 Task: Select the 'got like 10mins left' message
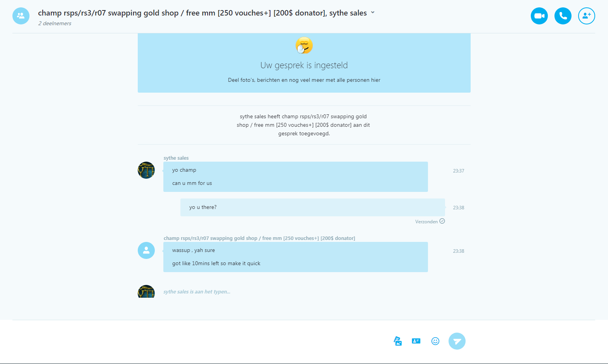click(216, 263)
